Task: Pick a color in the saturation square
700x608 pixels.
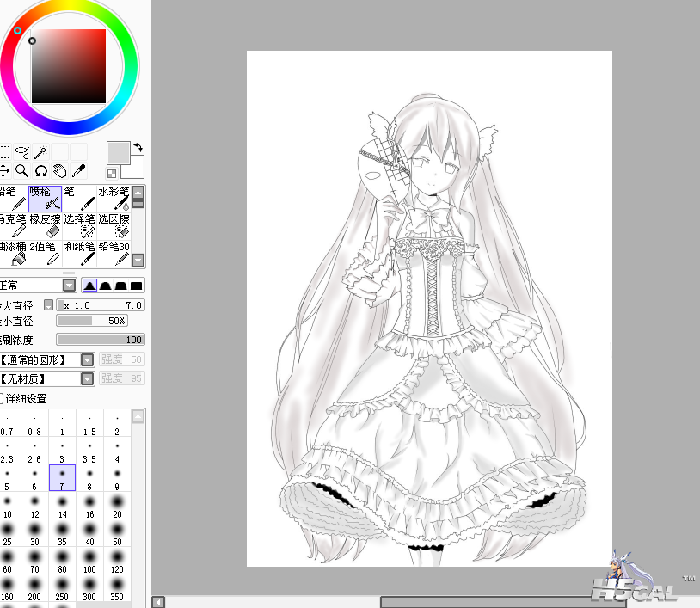Action: pyautogui.click(x=68, y=66)
